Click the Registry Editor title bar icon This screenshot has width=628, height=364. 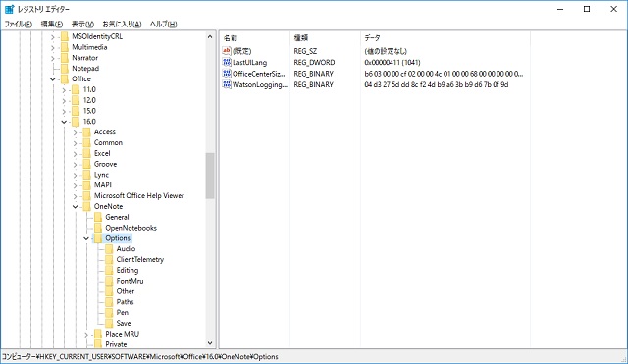pyautogui.click(x=10, y=9)
